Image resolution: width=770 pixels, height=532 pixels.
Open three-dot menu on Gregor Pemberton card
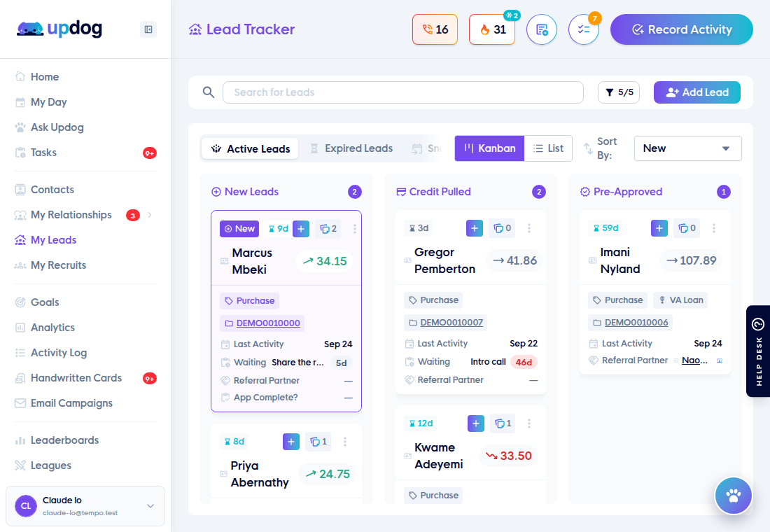[x=529, y=228]
